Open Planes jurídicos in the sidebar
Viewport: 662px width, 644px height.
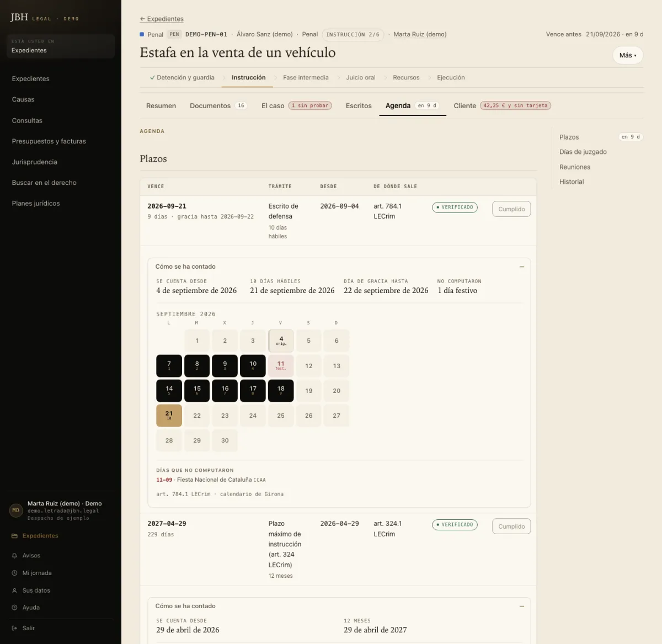pyautogui.click(x=36, y=204)
